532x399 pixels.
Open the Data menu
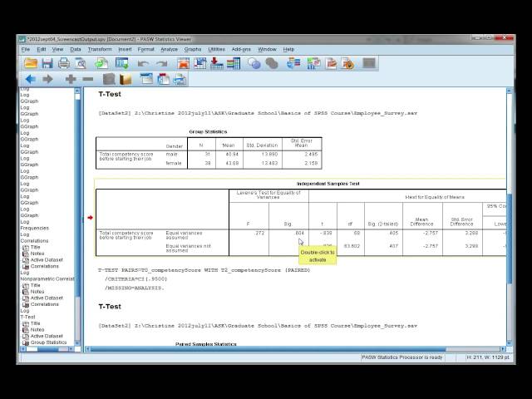76,50
